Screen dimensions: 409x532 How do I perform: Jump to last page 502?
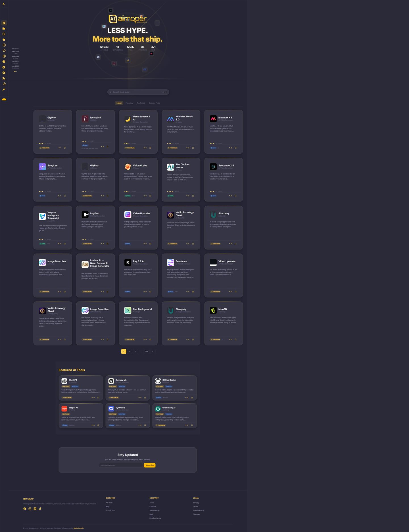(x=147, y=352)
